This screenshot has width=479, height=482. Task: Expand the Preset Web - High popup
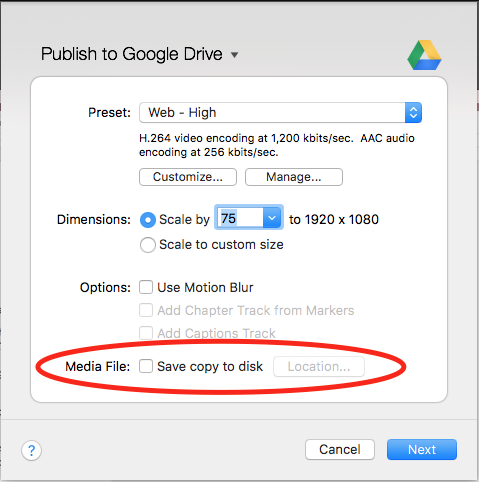point(413,113)
